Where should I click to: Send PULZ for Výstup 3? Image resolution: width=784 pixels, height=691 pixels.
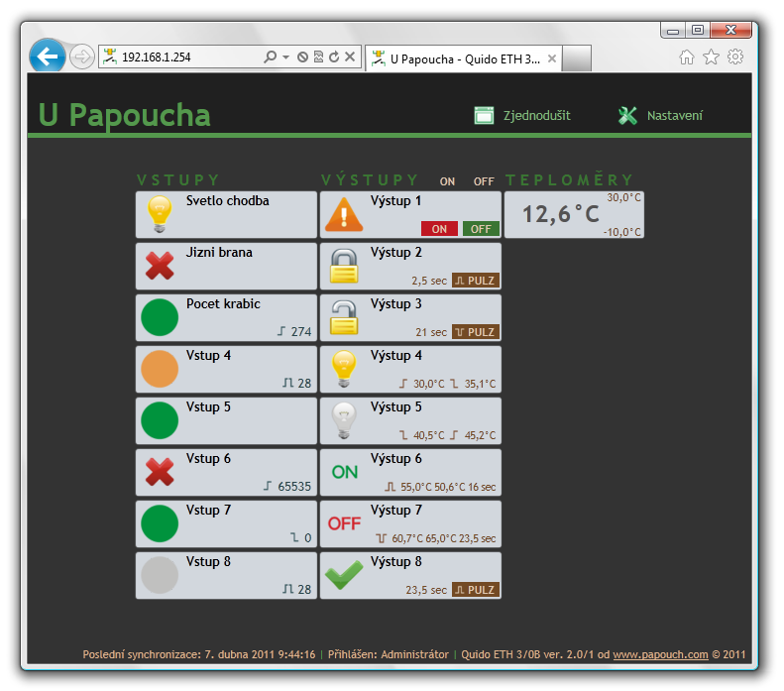476,332
